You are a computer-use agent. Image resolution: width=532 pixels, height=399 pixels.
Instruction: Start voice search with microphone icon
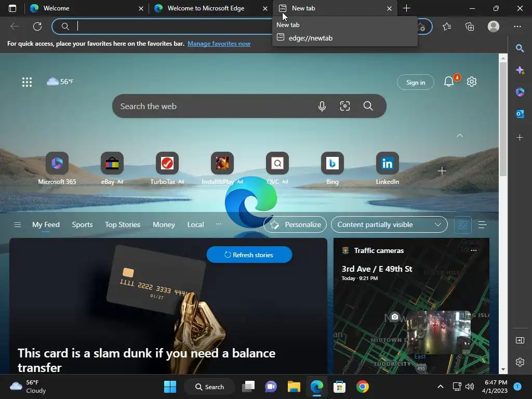[322, 106]
